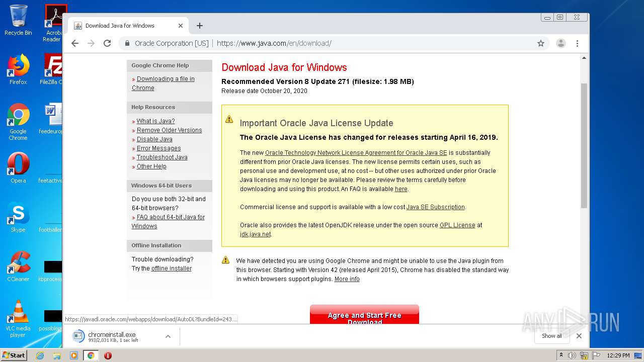Open the Opera desktop shortcut
Viewport: 644px width, 362px height.
pos(18,168)
